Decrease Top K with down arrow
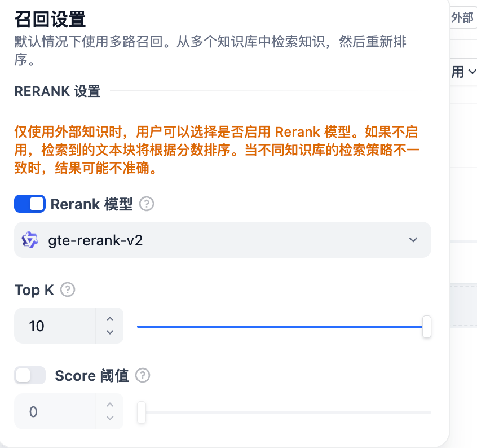The width and height of the screenshot is (477, 448). pyautogui.click(x=110, y=332)
